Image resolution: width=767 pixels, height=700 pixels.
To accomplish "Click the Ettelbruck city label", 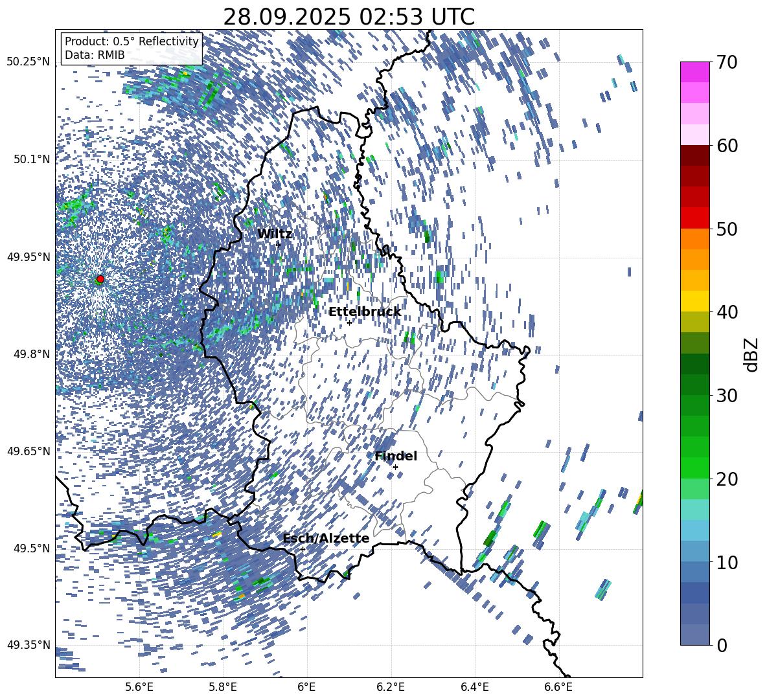I will pyautogui.click(x=365, y=312).
